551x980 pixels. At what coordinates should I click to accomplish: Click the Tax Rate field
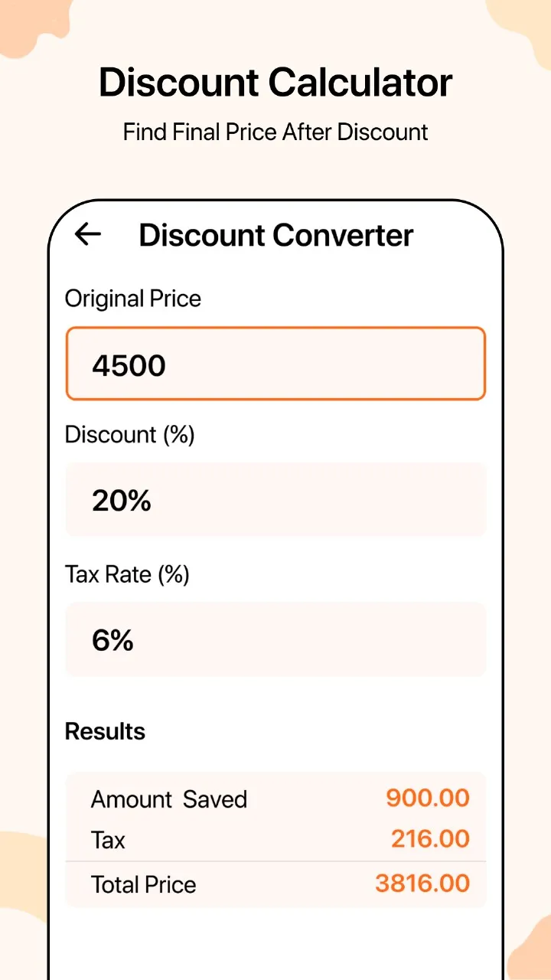click(275, 639)
